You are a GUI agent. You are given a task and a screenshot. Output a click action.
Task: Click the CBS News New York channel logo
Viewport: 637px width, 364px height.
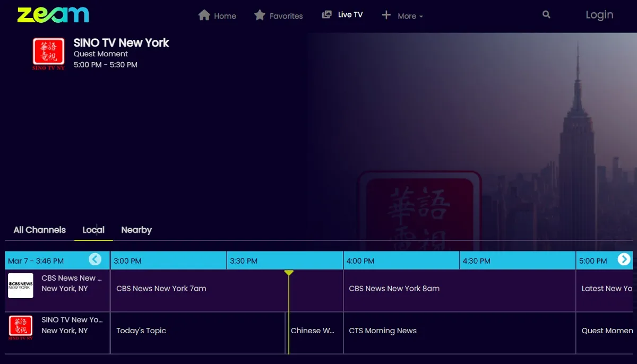coord(21,286)
